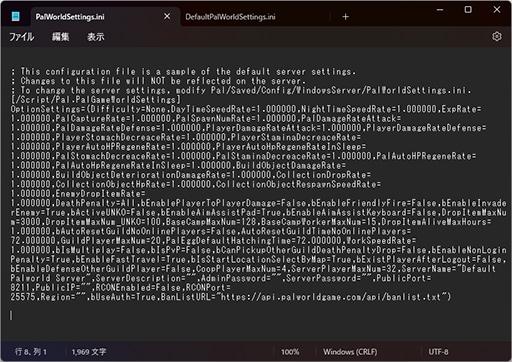
Task: Click the Notepad app icon in title bar
Action: [15, 16]
